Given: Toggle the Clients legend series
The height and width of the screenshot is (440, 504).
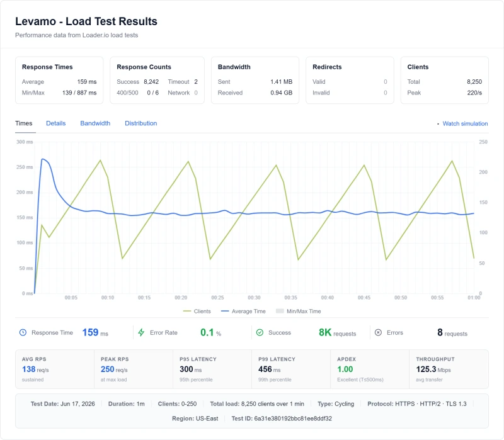Looking at the screenshot, I should coord(197,311).
